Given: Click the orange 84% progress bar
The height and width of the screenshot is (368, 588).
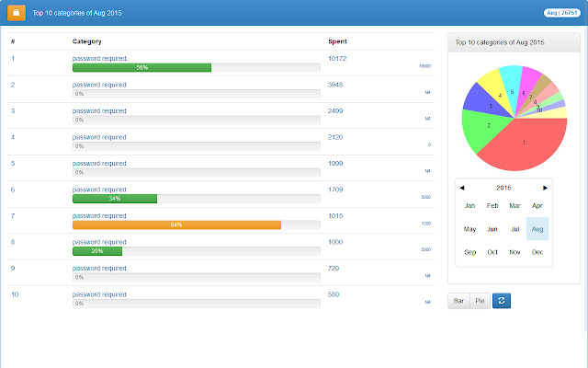Looking at the screenshot, I should pos(176,224).
